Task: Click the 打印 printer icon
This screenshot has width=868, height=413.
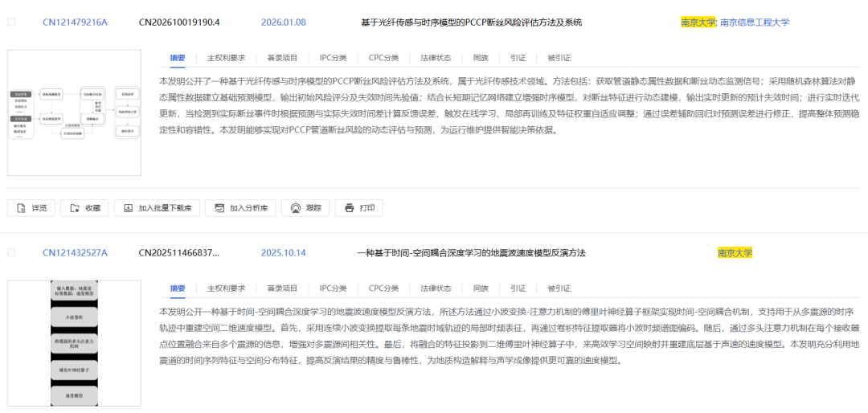Action: pos(350,208)
